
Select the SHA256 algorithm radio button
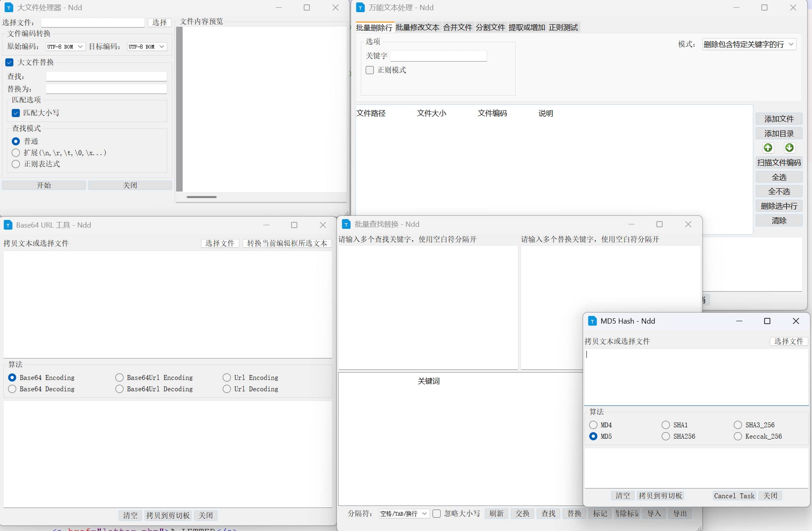(665, 436)
